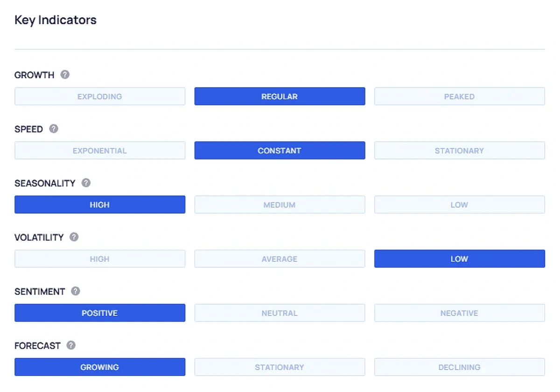This screenshot has height=392, width=560.
Task: Select the EXPLODING growth option
Action: pos(100,96)
